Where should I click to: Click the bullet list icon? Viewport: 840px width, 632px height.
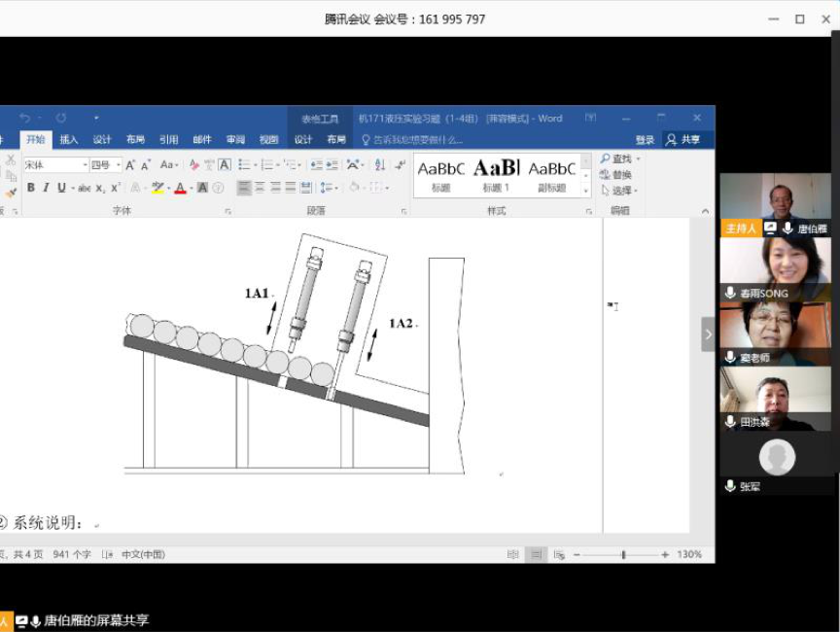tap(244, 165)
